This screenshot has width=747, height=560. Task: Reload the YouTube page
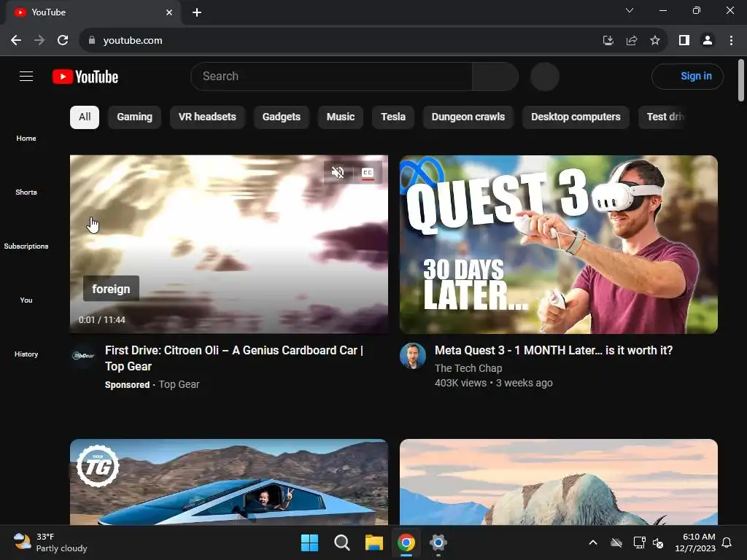click(63, 41)
